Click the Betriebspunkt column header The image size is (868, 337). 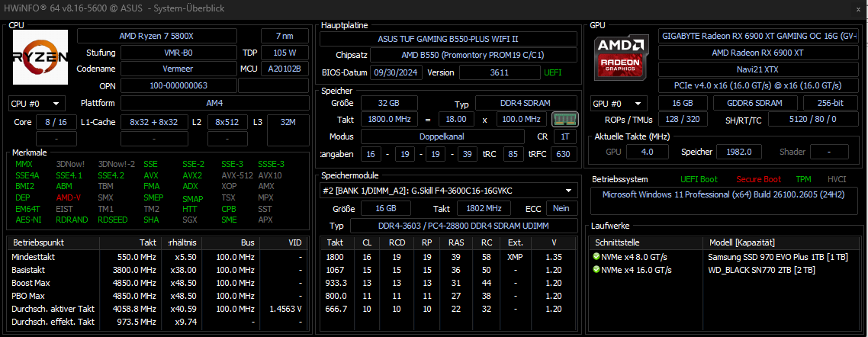[53, 243]
